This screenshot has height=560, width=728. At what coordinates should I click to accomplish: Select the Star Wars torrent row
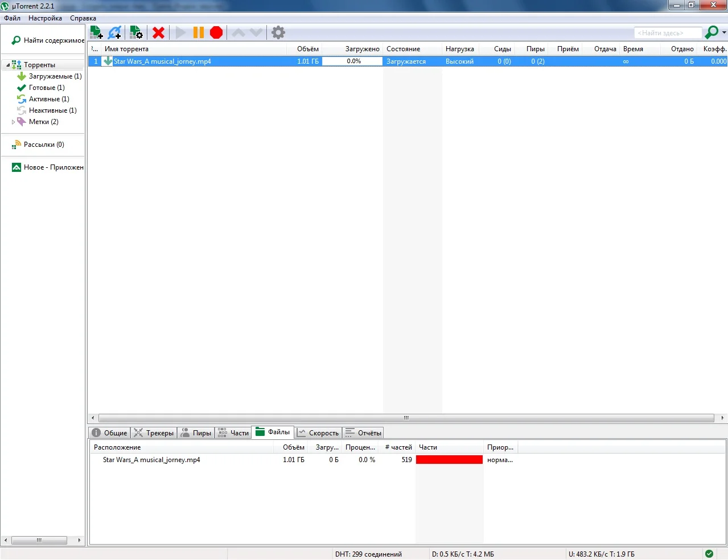[x=408, y=61]
